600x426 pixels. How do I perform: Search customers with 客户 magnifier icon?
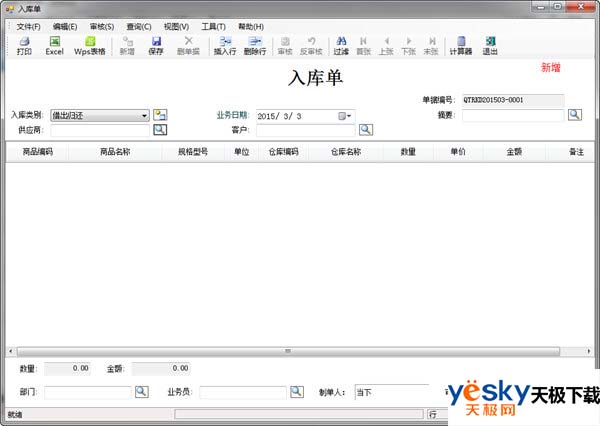[366, 130]
